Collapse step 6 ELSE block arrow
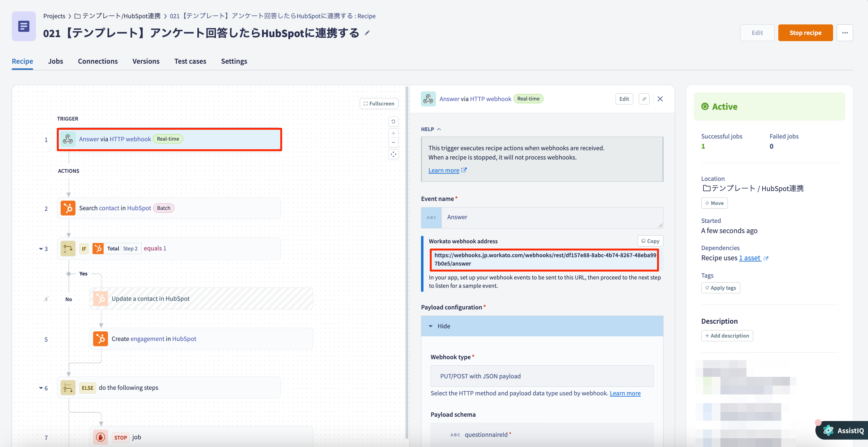Image resolution: width=868 pixels, height=447 pixels. tap(41, 388)
